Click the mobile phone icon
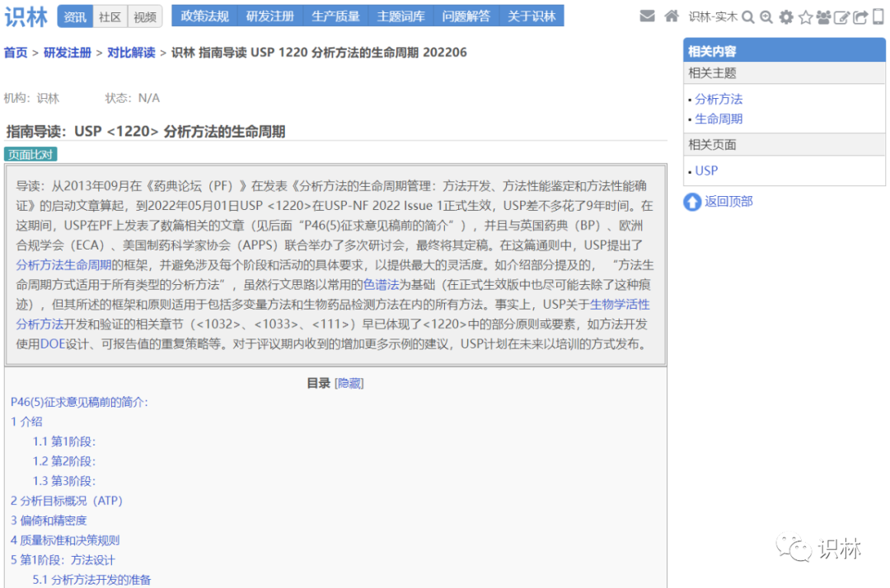The image size is (890, 588). (878, 17)
